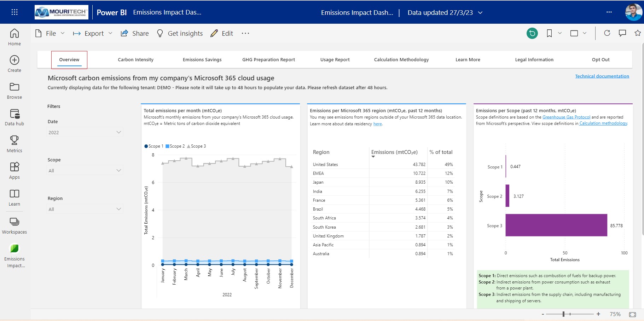
Task: Click the fit to page icon
Action: point(633,314)
